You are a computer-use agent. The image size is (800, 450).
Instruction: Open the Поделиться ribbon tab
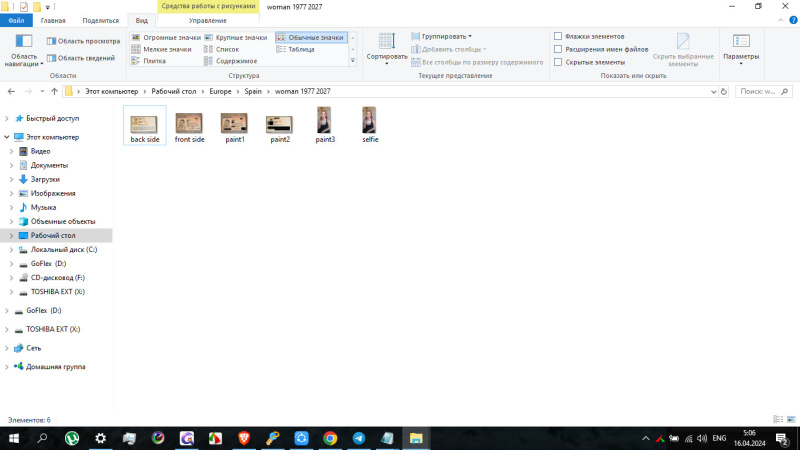99,20
